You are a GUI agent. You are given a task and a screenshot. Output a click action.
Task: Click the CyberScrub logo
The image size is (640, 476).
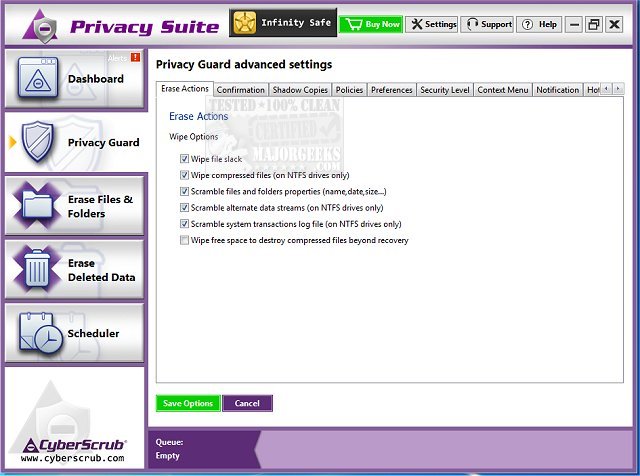click(x=73, y=445)
